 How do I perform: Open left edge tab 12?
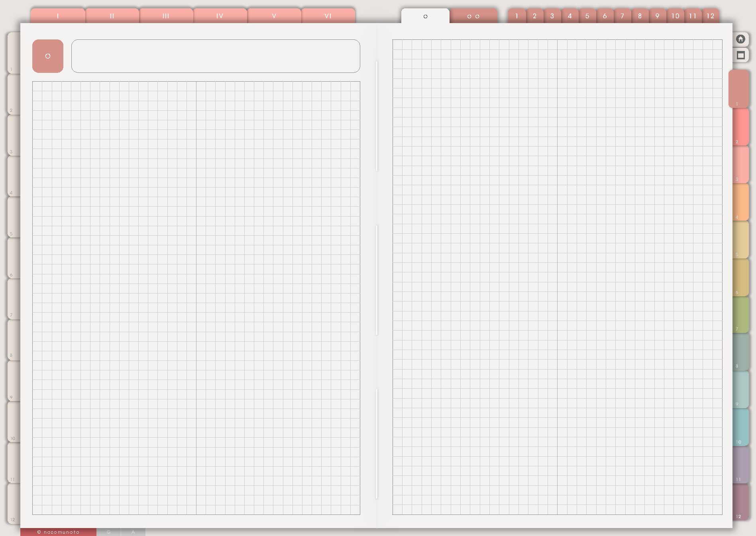click(14, 503)
